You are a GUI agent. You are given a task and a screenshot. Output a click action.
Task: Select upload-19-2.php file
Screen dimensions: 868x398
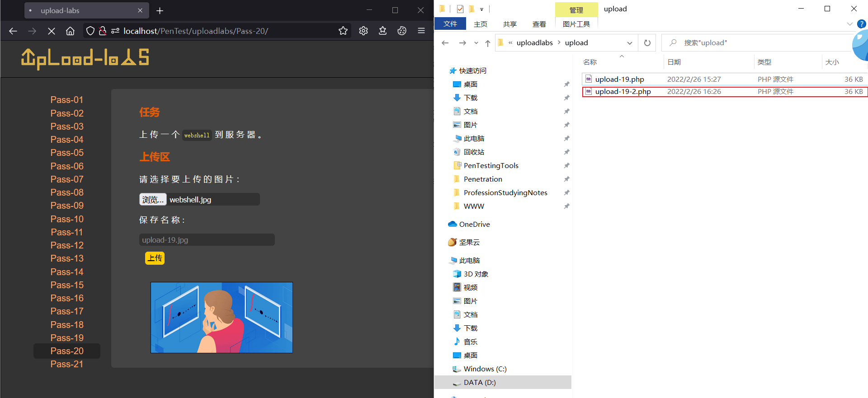[725, 91]
